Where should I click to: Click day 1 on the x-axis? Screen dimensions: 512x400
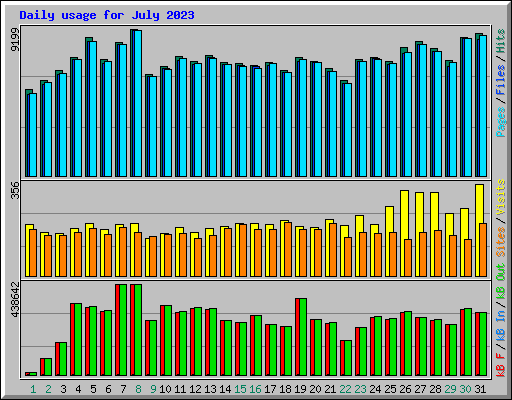(x=33, y=389)
